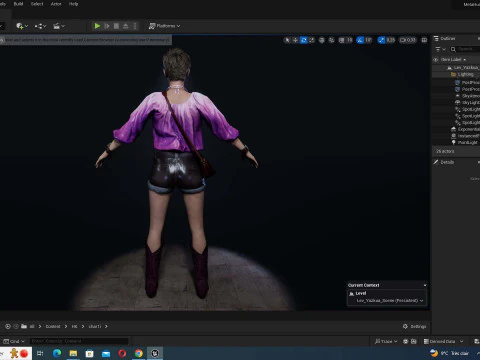Activate the Rotate viewport tool
Image resolution: width=480 pixels, height=360 pixels.
[304, 40]
